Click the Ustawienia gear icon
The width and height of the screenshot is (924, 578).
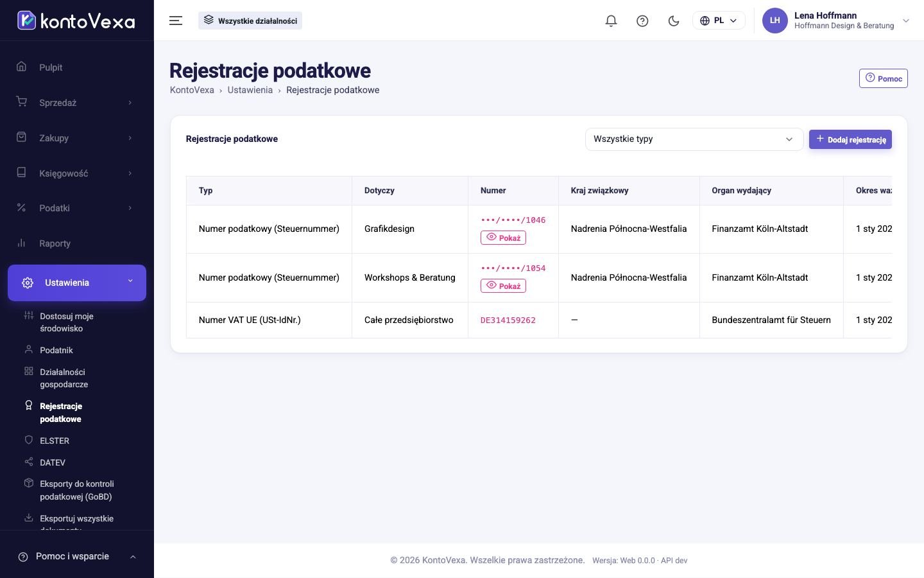coord(28,283)
